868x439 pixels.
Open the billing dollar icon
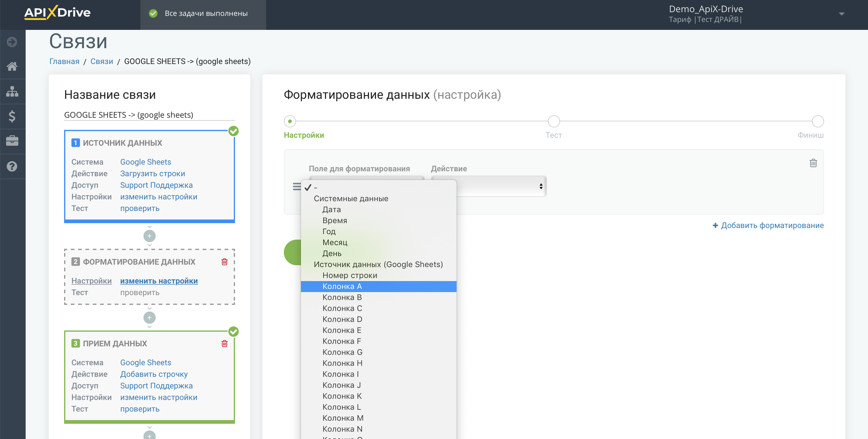[x=12, y=116]
